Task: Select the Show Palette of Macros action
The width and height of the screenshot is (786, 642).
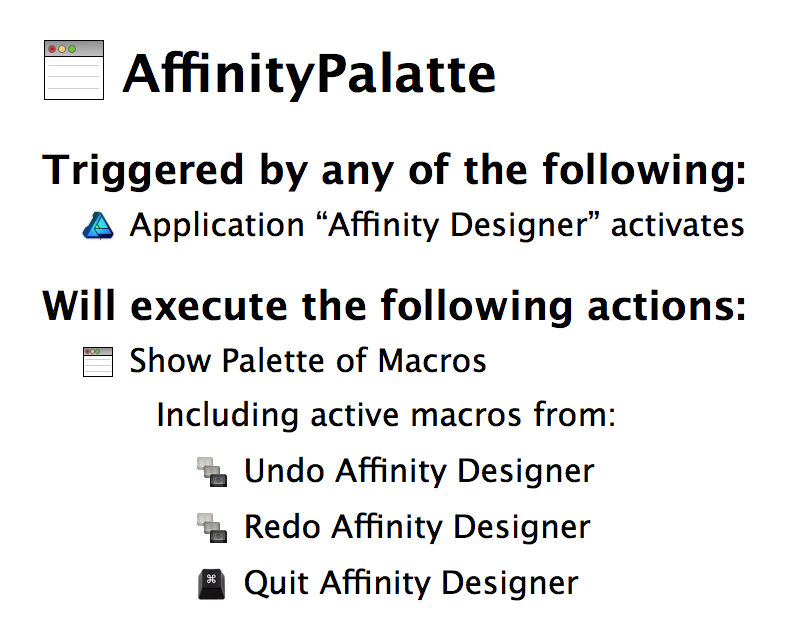Action: pyautogui.click(x=308, y=361)
